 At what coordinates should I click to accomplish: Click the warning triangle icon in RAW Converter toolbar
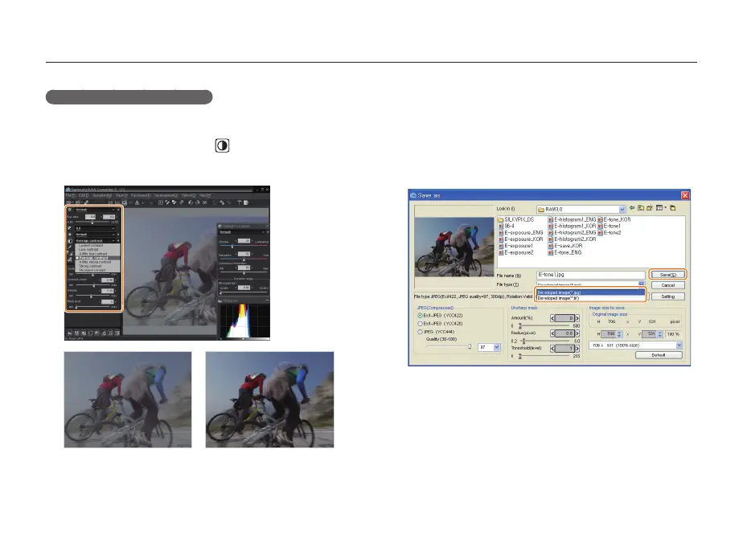point(137,202)
